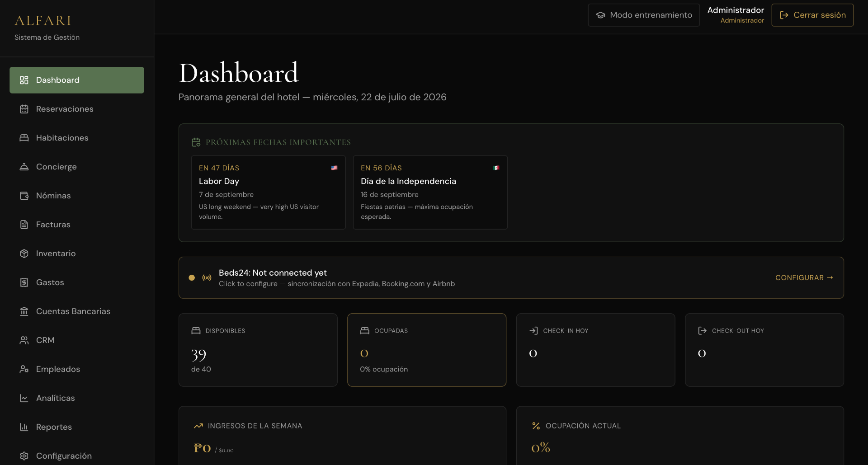Click the Empleados user-cog icon
Image resolution: width=868 pixels, height=465 pixels.
pos(24,369)
